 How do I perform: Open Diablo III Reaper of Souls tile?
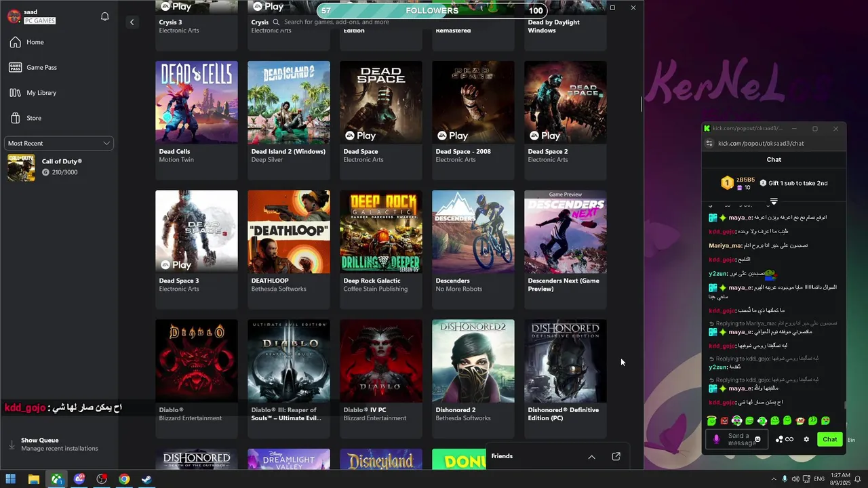[289, 378]
